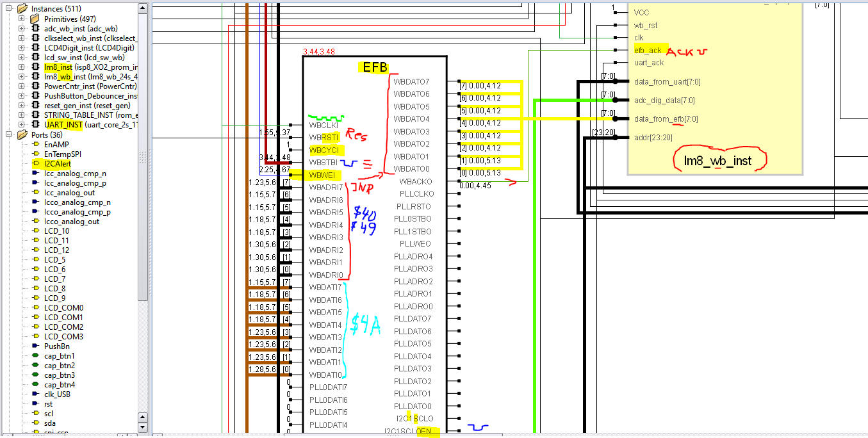868x438 pixels.
Task: Select the scl port label
Action: point(49,414)
